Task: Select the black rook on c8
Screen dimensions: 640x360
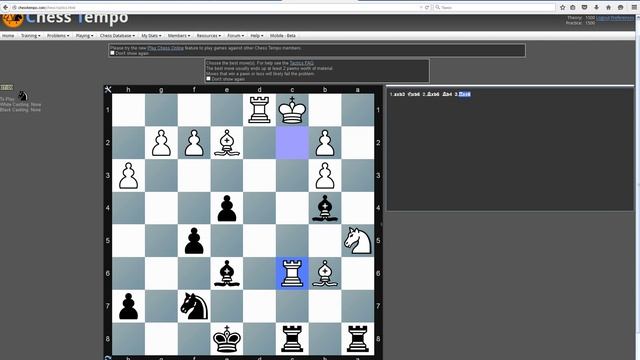Action: [x=292, y=338]
